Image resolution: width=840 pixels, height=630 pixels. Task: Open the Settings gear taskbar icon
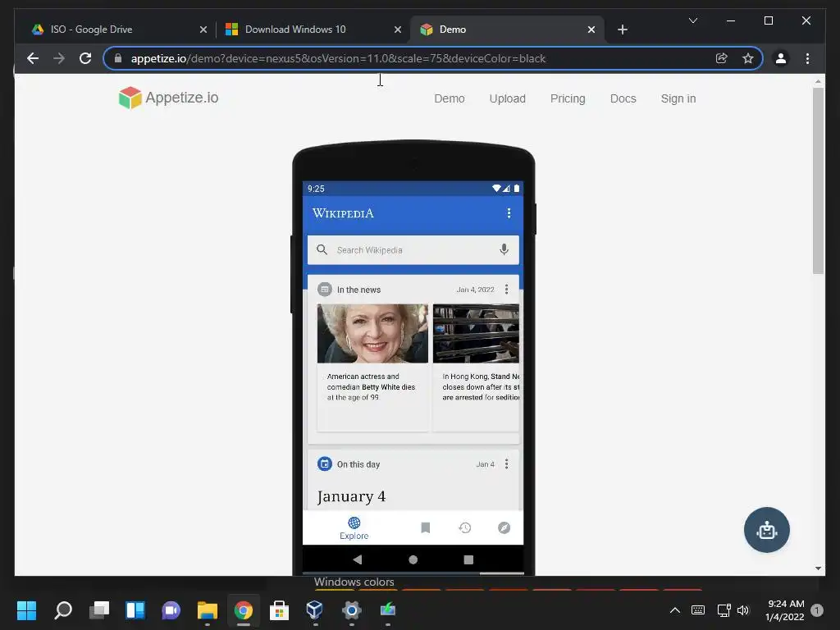351,609
